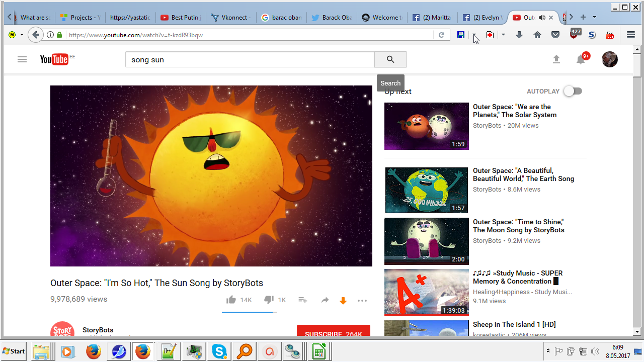Click the search box containing "song sun"
The image size is (644, 362).
[x=250, y=59]
